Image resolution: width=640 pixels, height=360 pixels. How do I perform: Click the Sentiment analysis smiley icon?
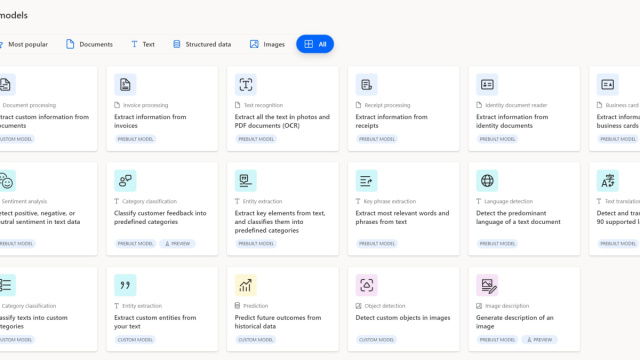tap(7, 181)
